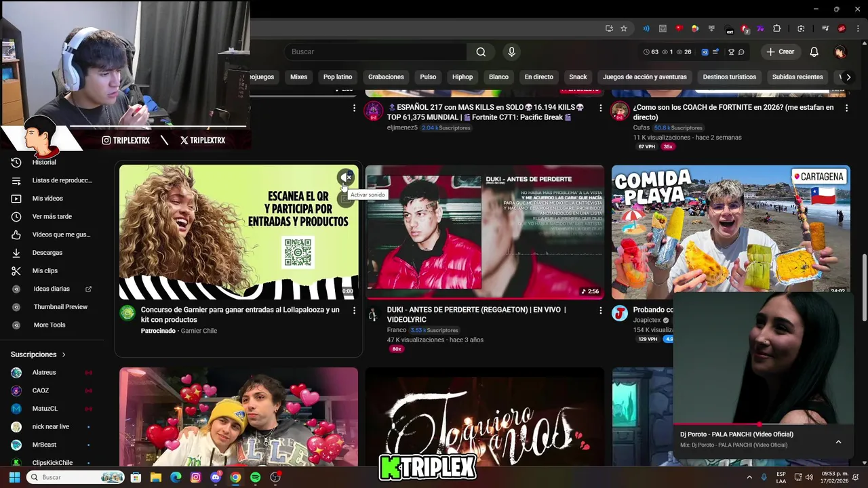Viewport: 868px width, 488px height.
Task: Unmute the Garnier ad with sound toggle
Action: [346, 178]
